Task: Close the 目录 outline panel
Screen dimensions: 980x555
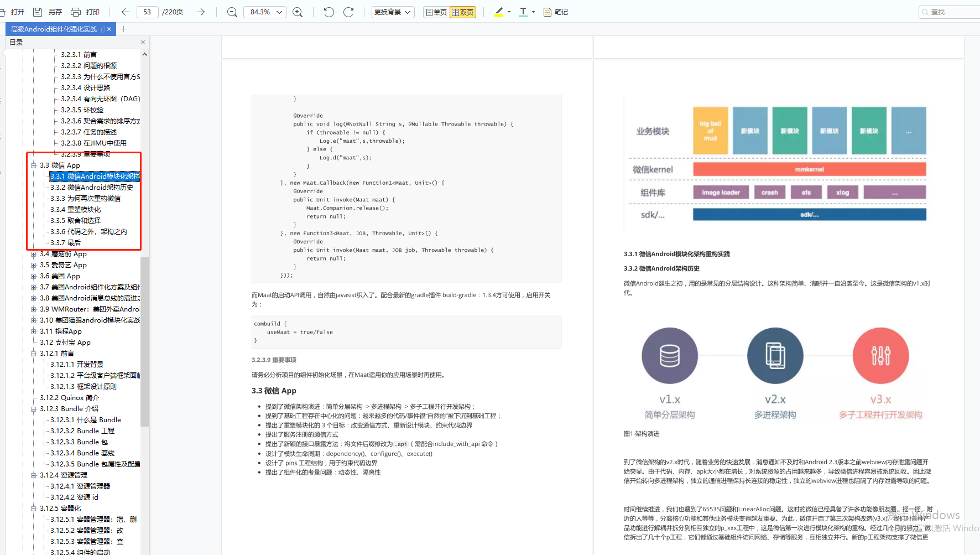Action: [x=143, y=42]
